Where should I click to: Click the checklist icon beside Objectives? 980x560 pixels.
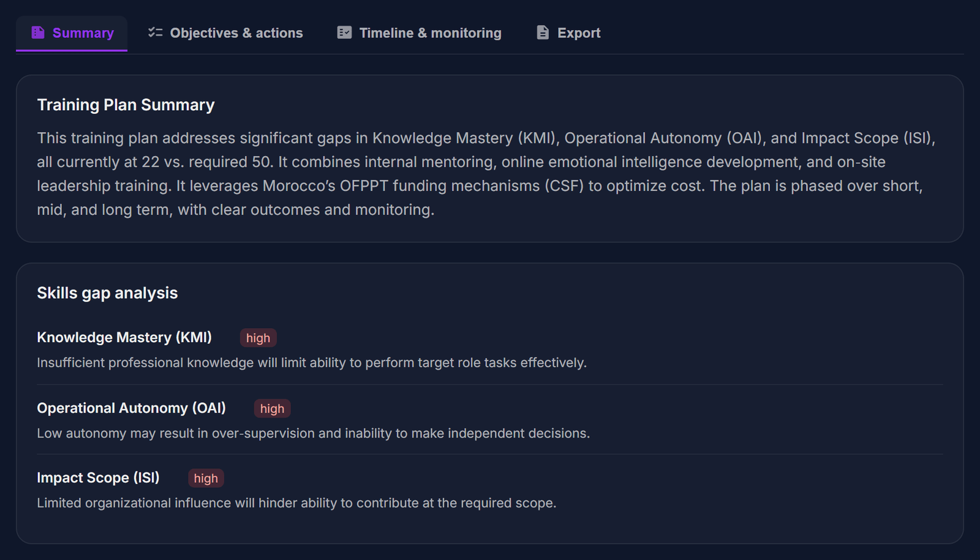155,32
